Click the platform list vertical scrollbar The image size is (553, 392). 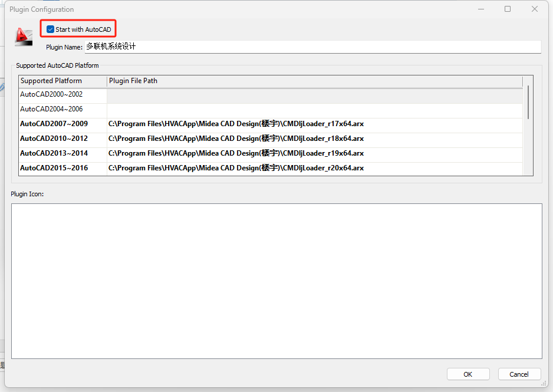[x=528, y=103]
